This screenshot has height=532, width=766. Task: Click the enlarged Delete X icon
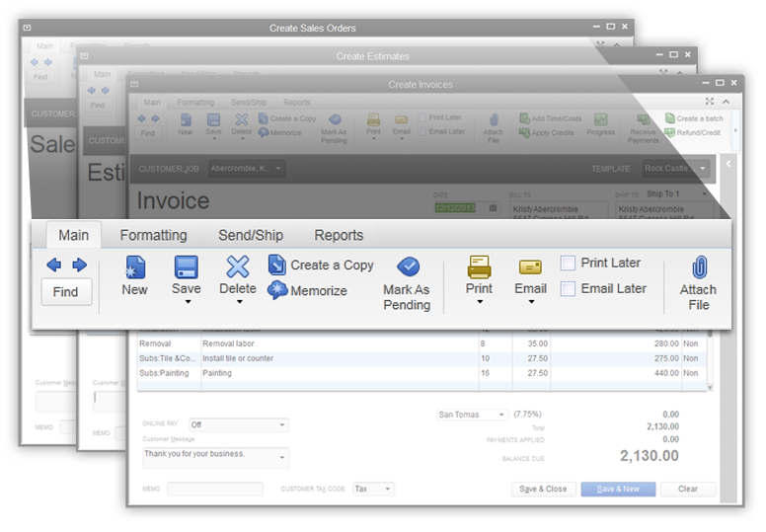pos(238,267)
